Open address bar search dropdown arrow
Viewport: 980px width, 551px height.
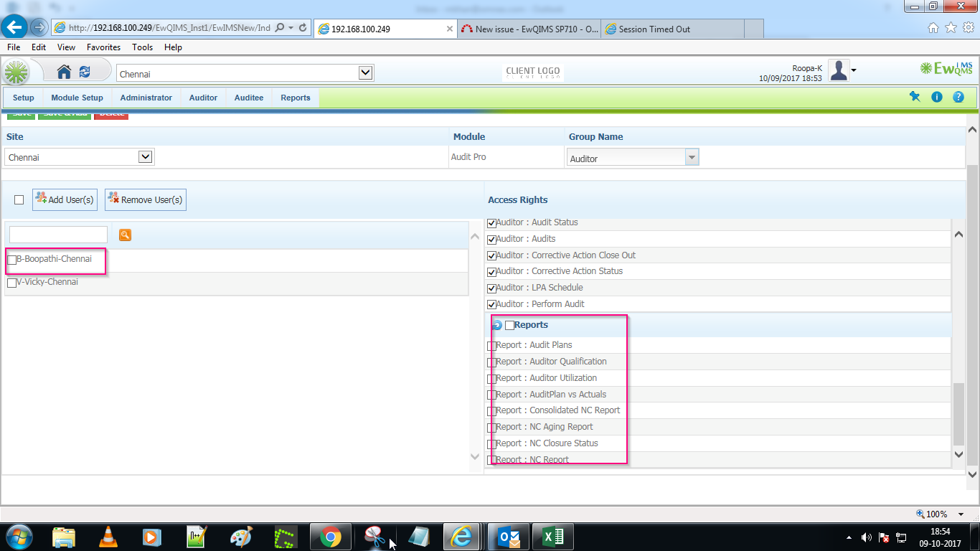point(290,28)
